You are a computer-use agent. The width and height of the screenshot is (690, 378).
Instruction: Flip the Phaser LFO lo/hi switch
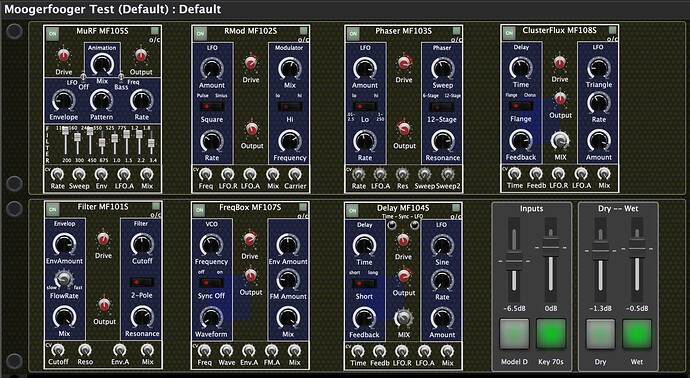pos(364,106)
